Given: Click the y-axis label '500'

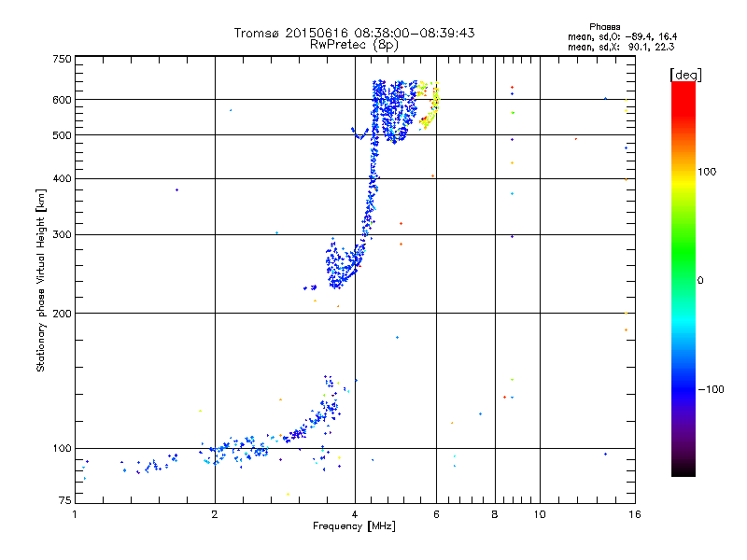Looking at the screenshot, I should (x=62, y=135).
